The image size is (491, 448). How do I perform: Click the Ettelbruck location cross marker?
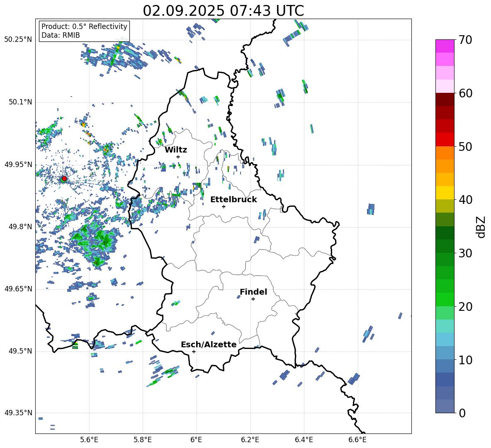pos(224,206)
